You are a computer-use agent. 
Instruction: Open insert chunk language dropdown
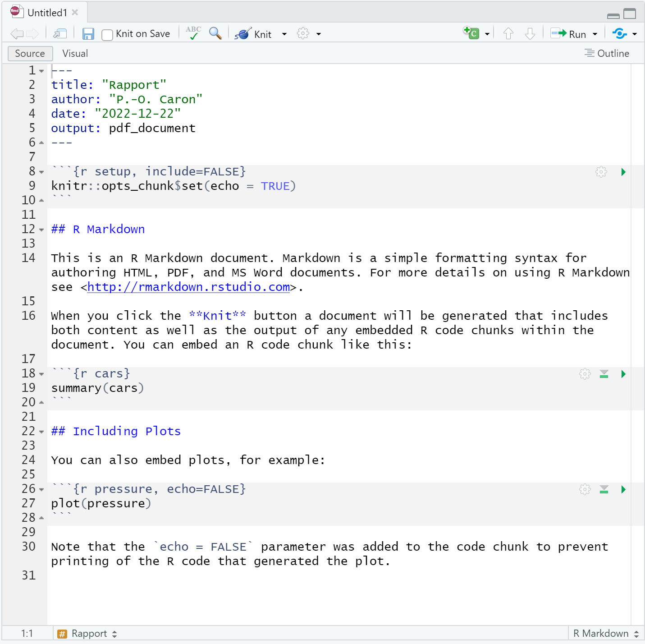(x=487, y=34)
